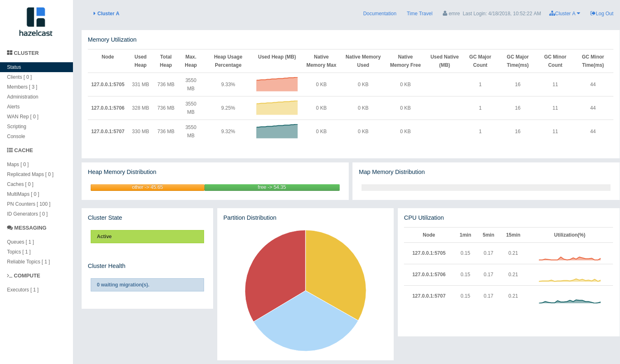Viewport: 620px width, 364px height.
Task: Click the '0 waiting migration(s).' health box
Action: tap(147, 285)
